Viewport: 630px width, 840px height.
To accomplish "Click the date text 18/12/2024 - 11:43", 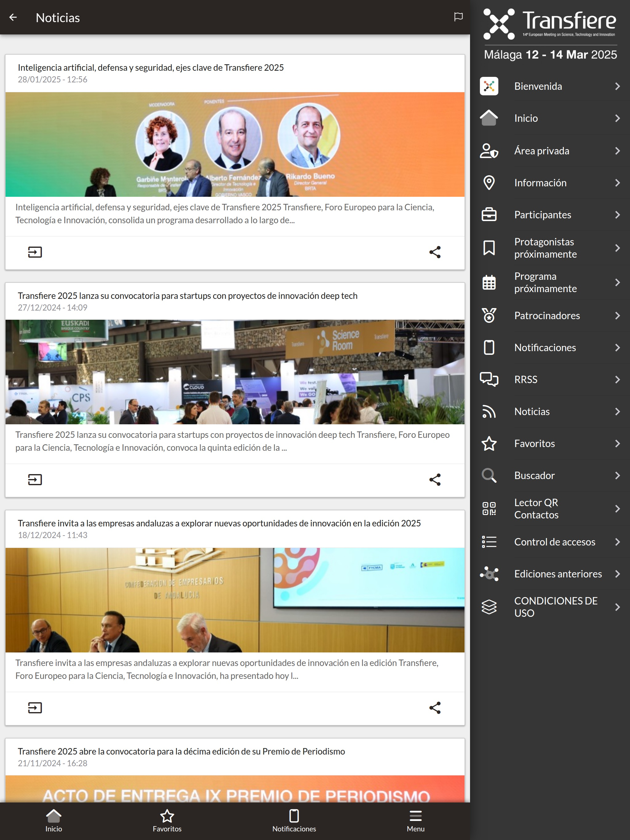I will [52, 535].
